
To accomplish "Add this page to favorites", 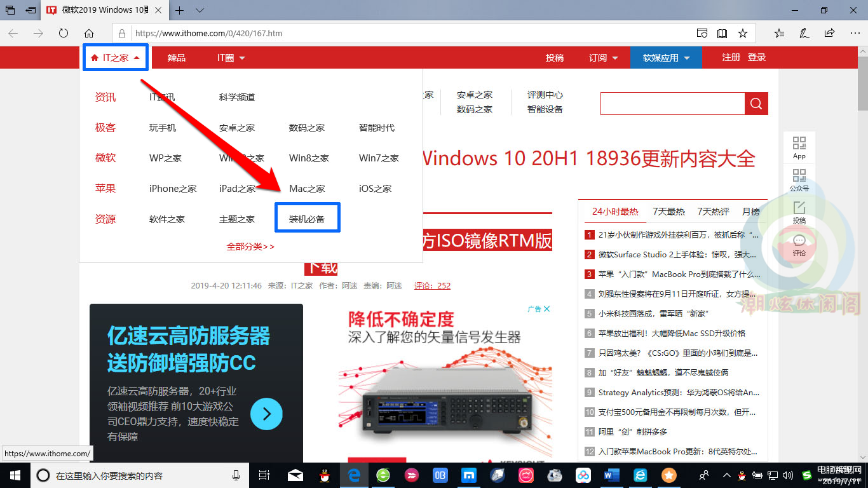I will click(x=742, y=33).
